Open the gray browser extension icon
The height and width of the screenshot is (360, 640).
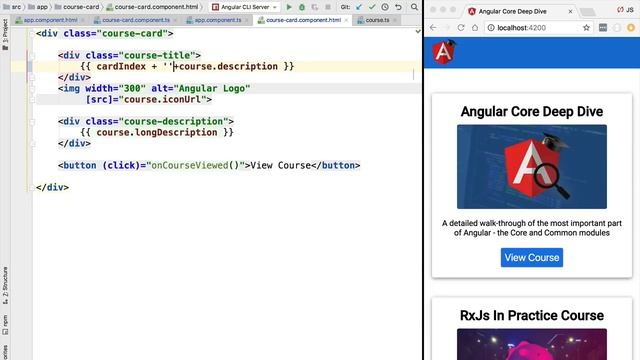tap(603, 28)
